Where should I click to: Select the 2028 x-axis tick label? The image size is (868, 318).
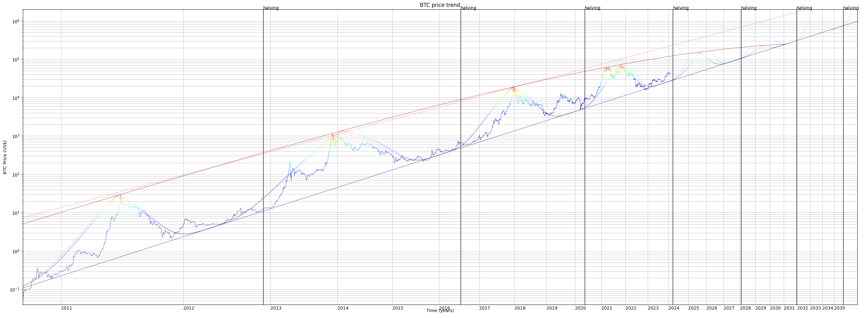(745, 308)
